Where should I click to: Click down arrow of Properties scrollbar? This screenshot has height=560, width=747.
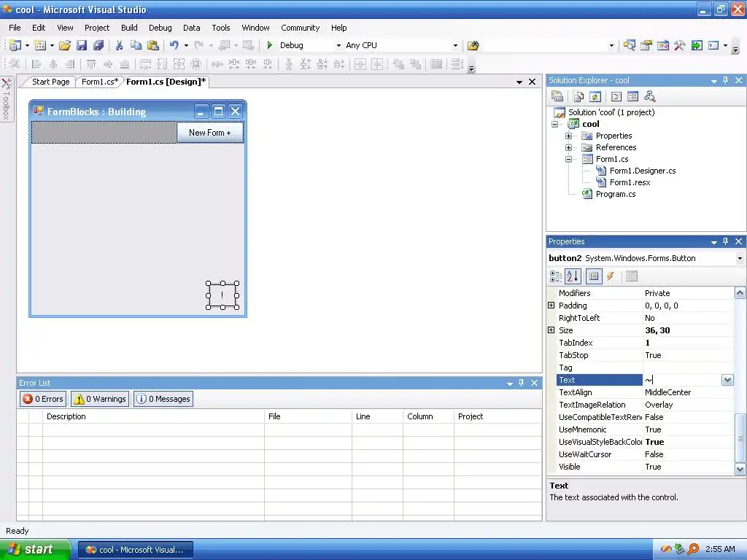point(740,469)
